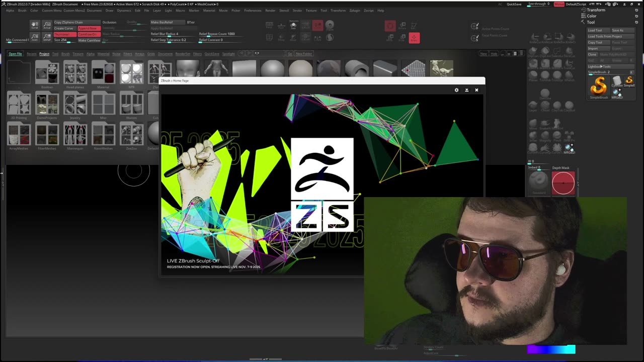Screen dimensions: 644x362
Task: Select the Zoom canvas icon
Action: (x=35, y=37)
